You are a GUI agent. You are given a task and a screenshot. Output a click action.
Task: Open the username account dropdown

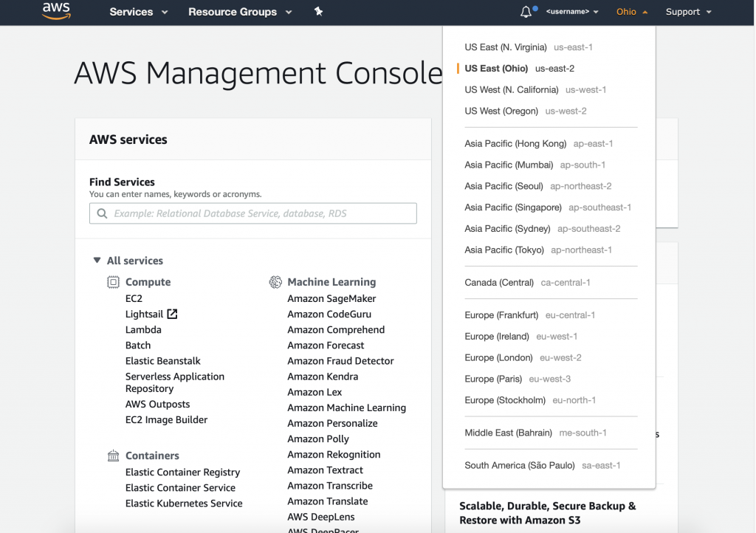(572, 12)
